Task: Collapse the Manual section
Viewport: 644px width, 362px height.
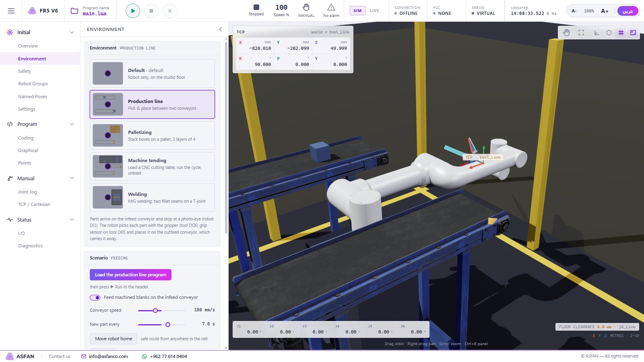Action: (72, 179)
